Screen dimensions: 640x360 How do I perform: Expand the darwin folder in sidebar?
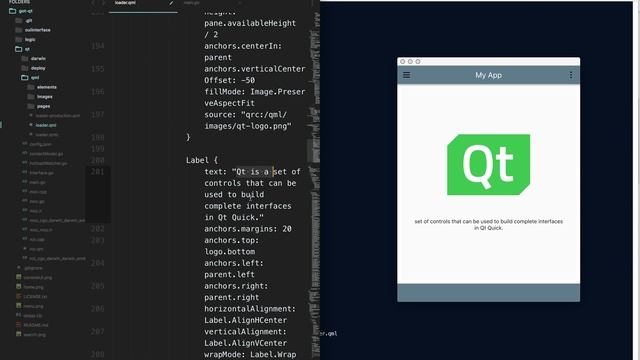coord(38,59)
